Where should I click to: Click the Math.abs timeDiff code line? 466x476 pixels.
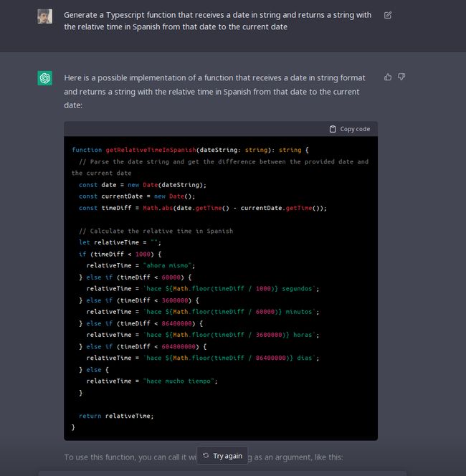(x=203, y=208)
